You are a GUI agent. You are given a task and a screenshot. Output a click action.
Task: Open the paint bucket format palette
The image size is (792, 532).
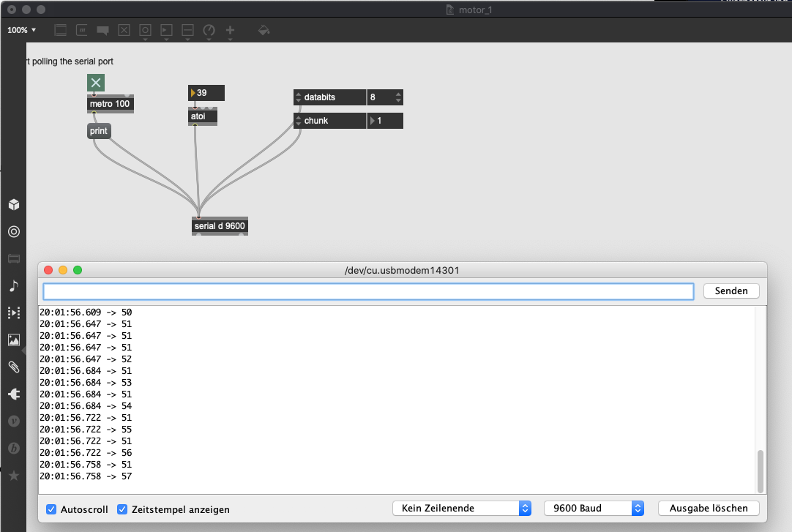tap(264, 30)
